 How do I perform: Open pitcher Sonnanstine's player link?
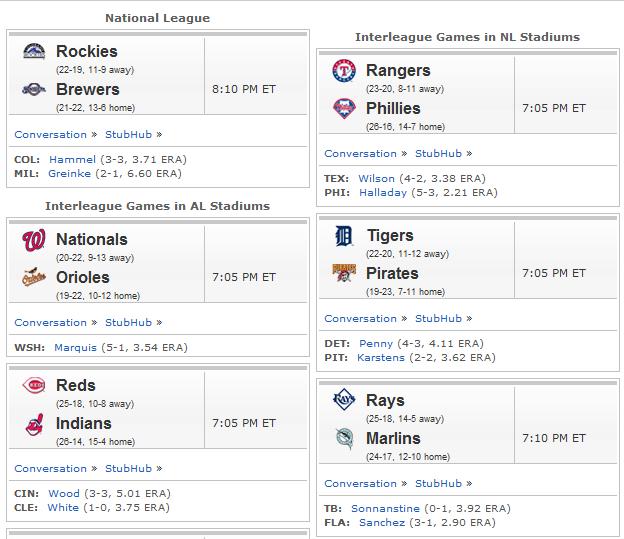click(x=385, y=508)
